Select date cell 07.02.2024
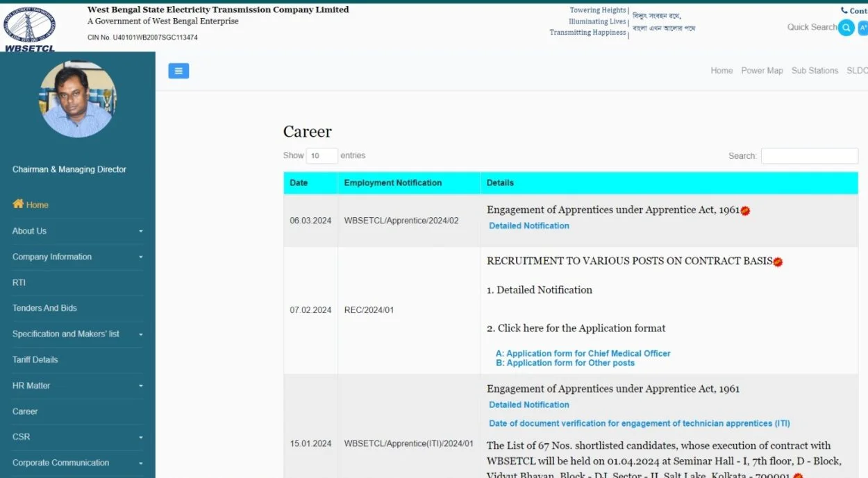Image resolution: width=868 pixels, height=478 pixels. tap(310, 310)
